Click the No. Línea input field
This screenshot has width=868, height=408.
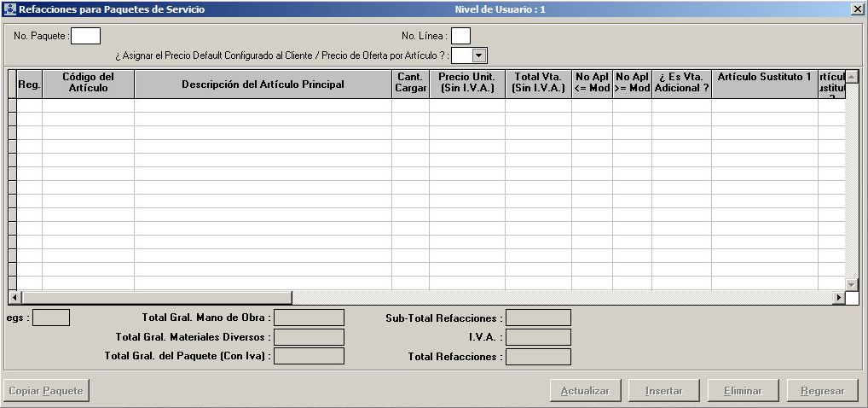460,36
